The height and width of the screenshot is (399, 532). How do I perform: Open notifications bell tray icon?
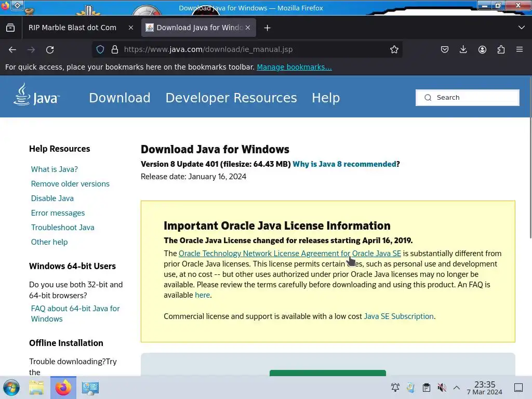click(395, 388)
